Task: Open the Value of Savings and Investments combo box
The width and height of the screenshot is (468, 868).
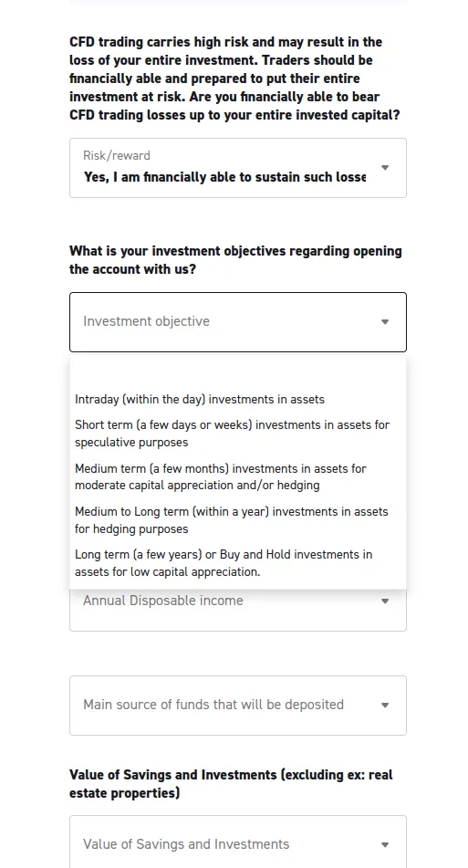Action: point(238,842)
